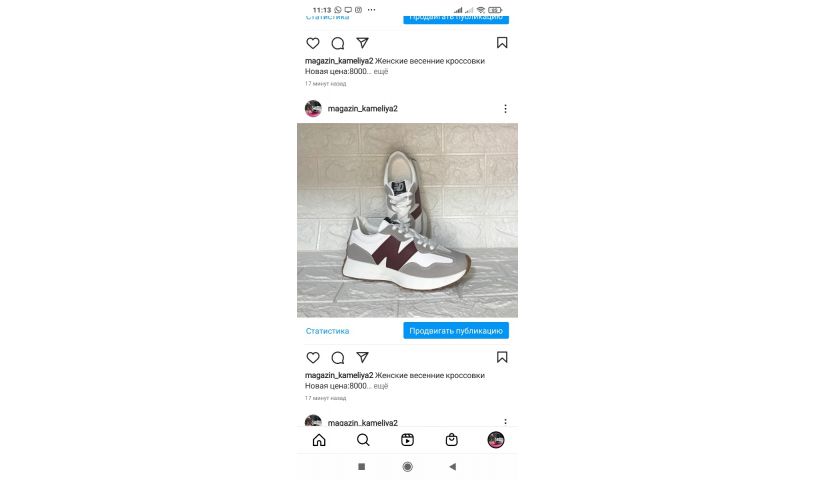Image resolution: width=816 pixels, height=480 pixels.
Task: Go to Home feed tab
Action: point(319,440)
